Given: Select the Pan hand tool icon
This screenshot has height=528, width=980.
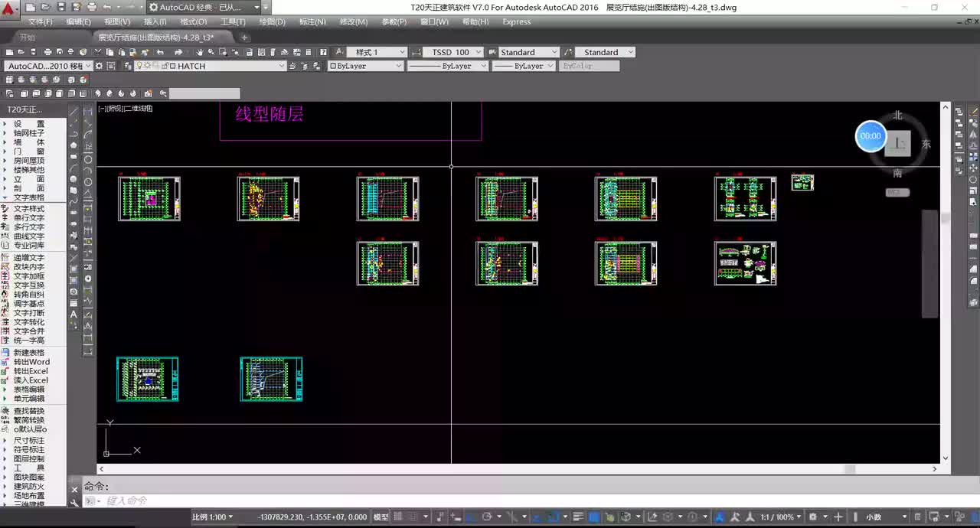Looking at the screenshot, I should tap(199, 52).
